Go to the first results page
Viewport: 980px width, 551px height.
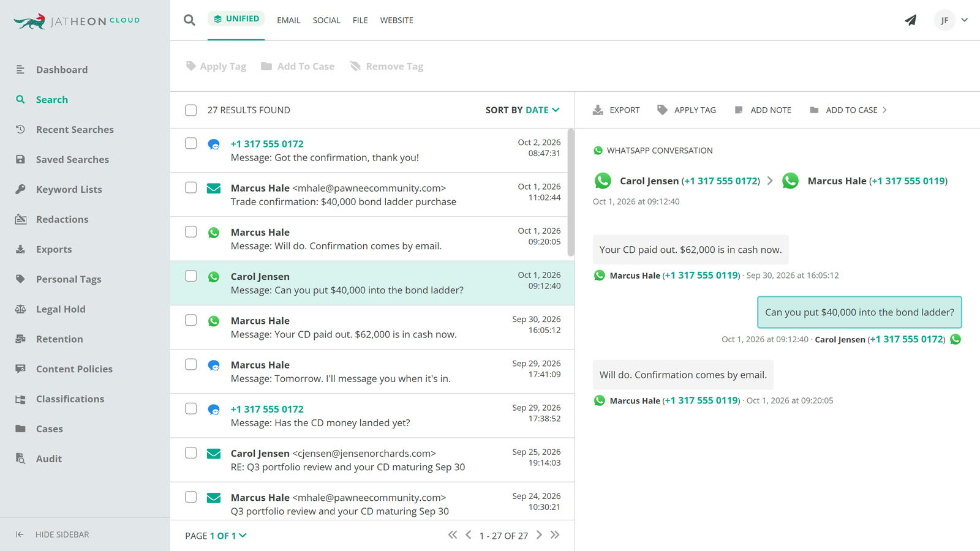pos(453,535)
